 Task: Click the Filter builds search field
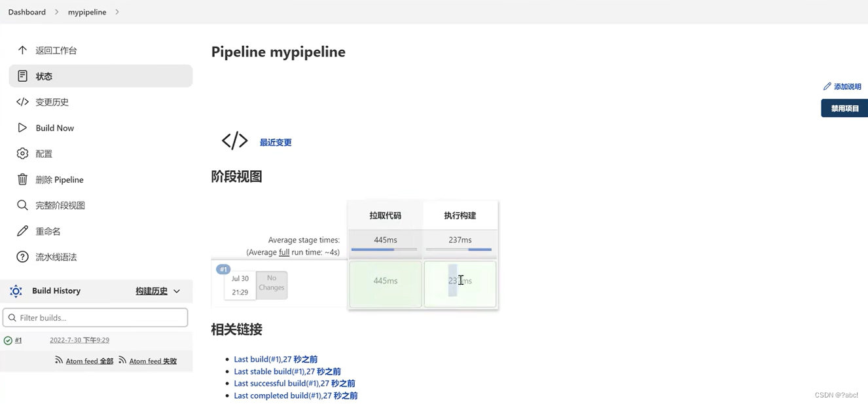[x=96, y=317]
